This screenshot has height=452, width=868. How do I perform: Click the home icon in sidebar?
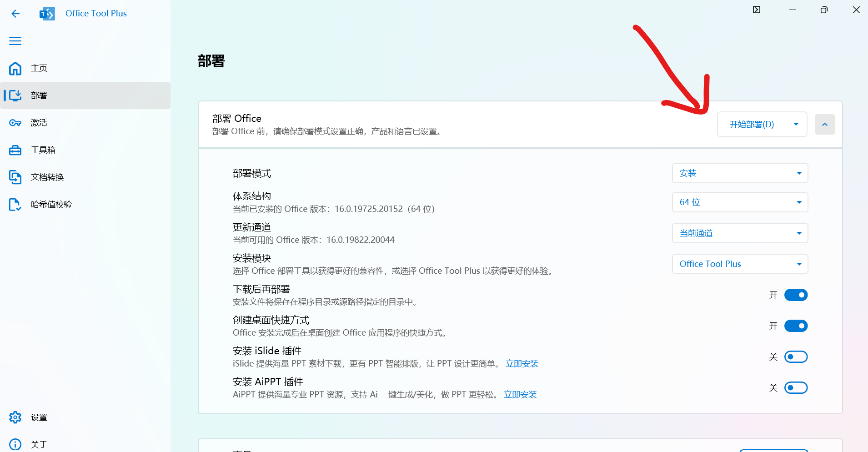(x=15, y=68)
